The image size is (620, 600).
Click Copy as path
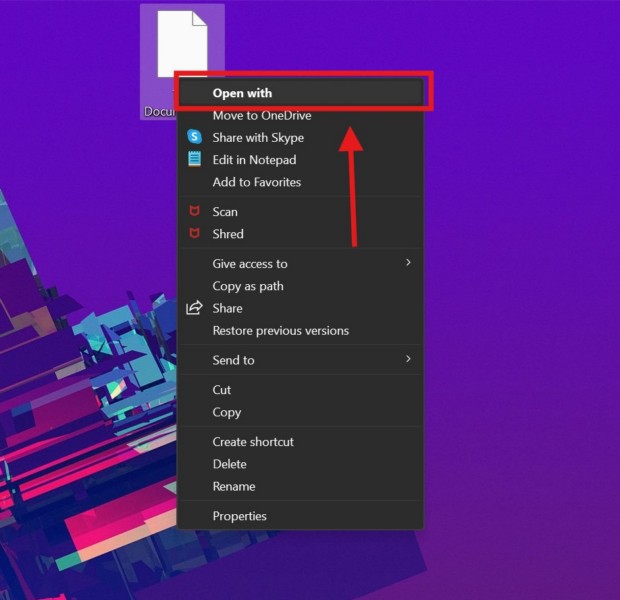coord(248,286)
